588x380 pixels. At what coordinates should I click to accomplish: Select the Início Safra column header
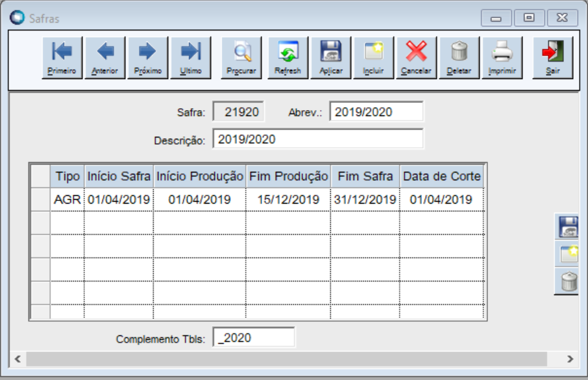(119, 176)
